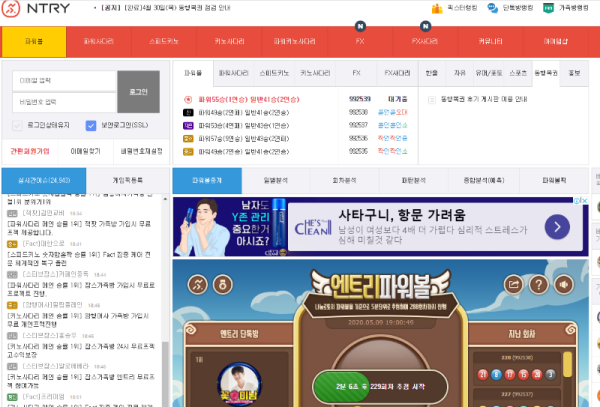Image resolution: width=600 pixels, height=407 pixels.
Task: Click the 992539 round number cell
Action: pyautogui.click(x=360, y=99)
